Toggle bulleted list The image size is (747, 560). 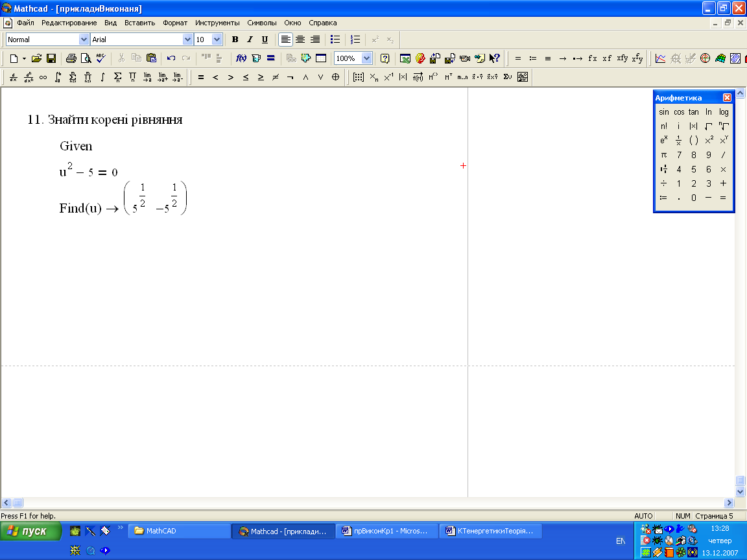pyautogui.click(x=335, y=40)
